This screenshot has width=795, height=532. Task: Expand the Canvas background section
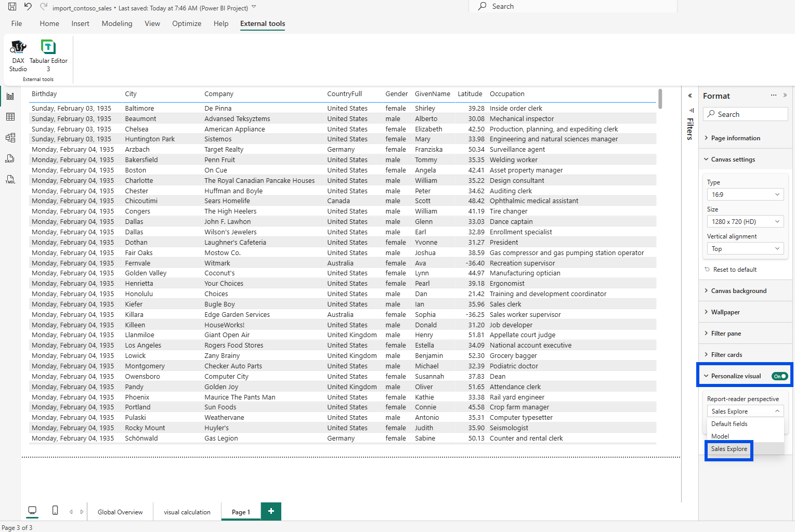(x=746, y=291)
